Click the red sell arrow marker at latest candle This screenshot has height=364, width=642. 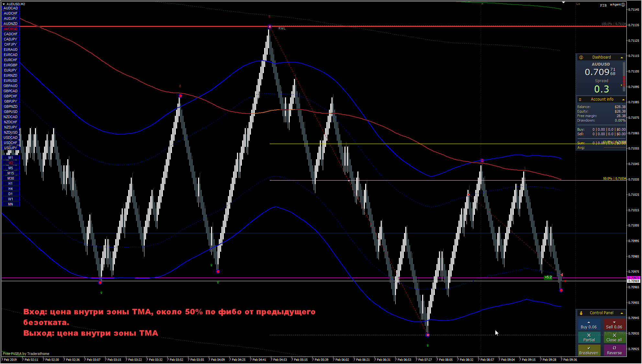click(562, 275)
